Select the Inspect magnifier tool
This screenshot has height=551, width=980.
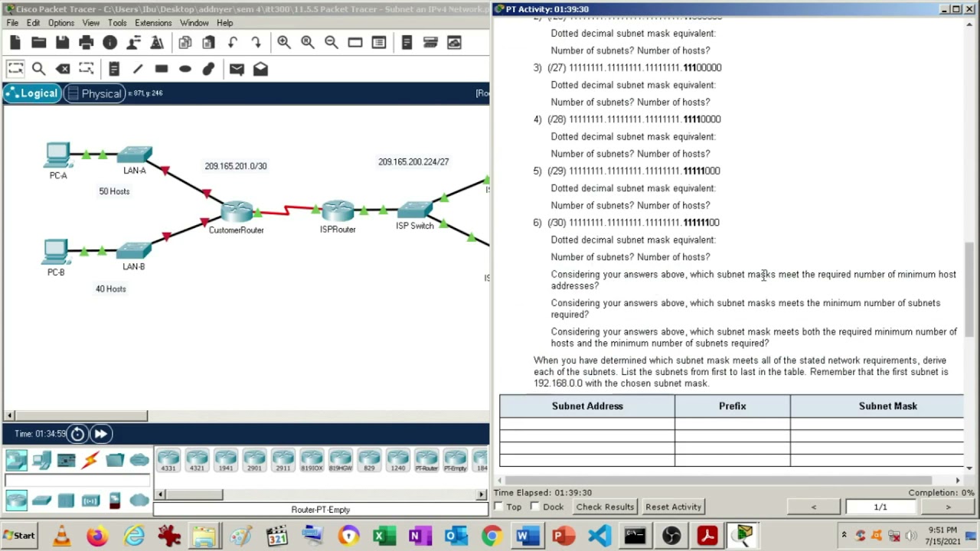pos(39,69)
